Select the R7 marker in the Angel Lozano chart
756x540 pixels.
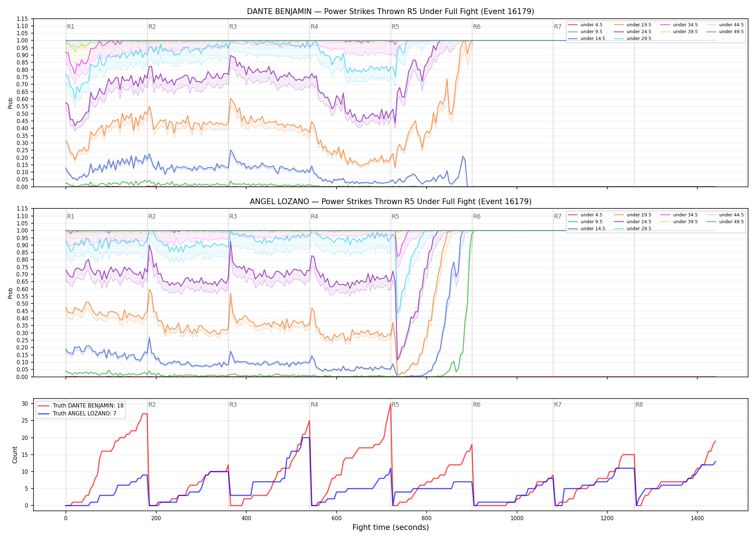(x=558, y=216)
